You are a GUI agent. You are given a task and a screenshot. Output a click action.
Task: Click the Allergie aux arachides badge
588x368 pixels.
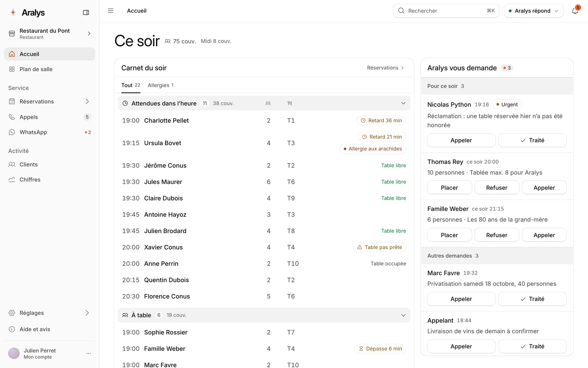pyautogui.click(x=373, y=149)
